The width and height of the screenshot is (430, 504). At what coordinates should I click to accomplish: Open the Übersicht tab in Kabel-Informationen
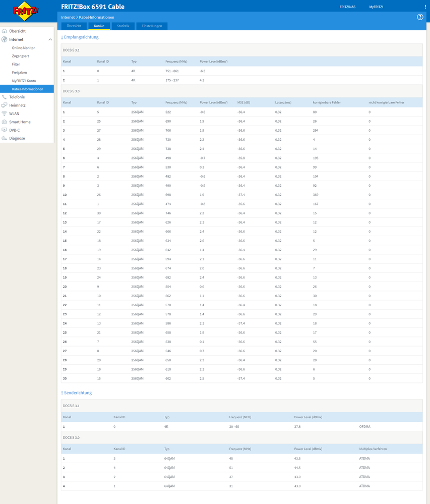point(74,26)
